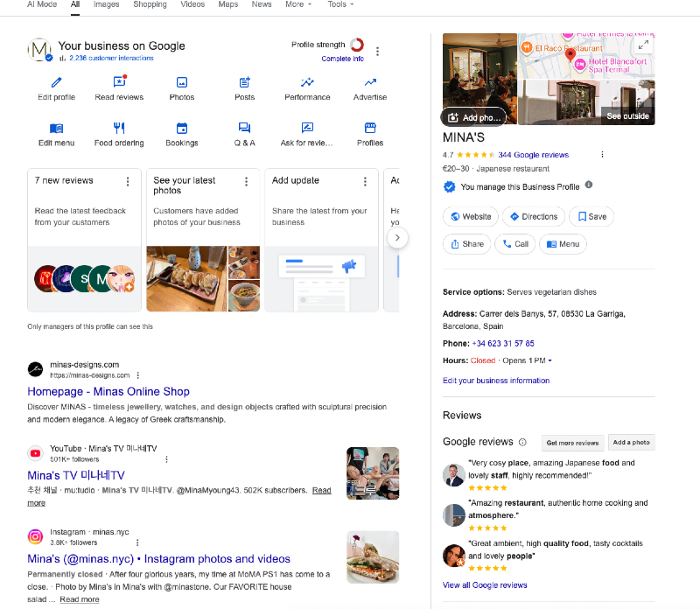Click the Directions button
The width and height of the screenshot is (700, 609).
(533, 217)
